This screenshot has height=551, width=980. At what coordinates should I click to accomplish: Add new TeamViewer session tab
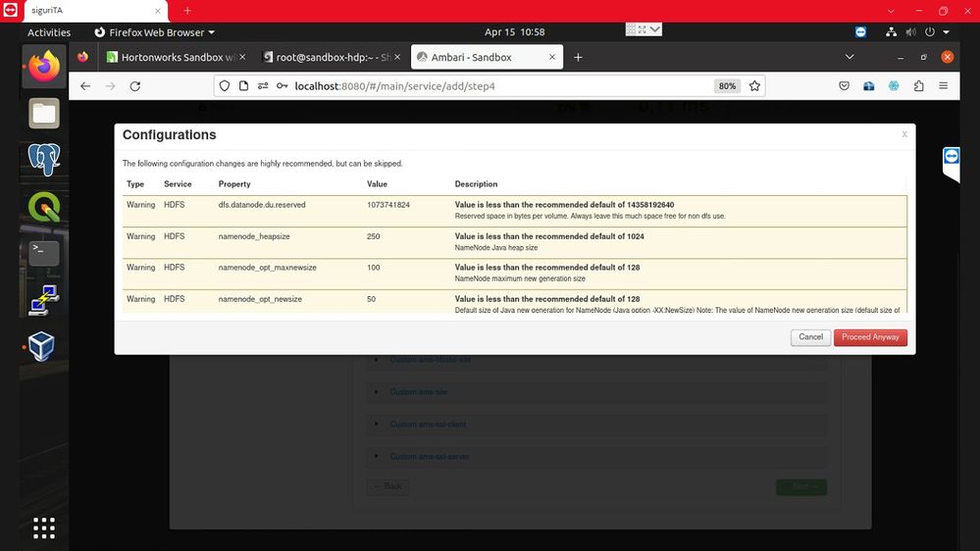pos(187,11)
